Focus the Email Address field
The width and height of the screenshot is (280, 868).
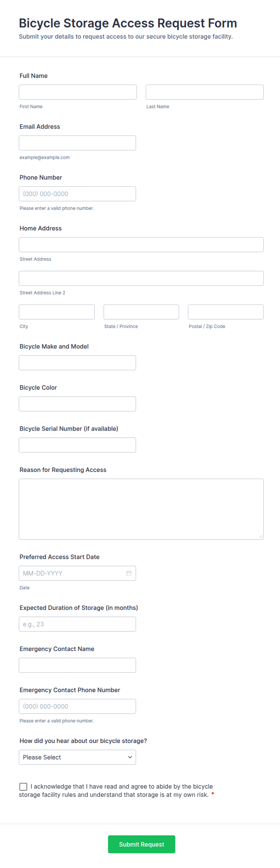[77, 143]
